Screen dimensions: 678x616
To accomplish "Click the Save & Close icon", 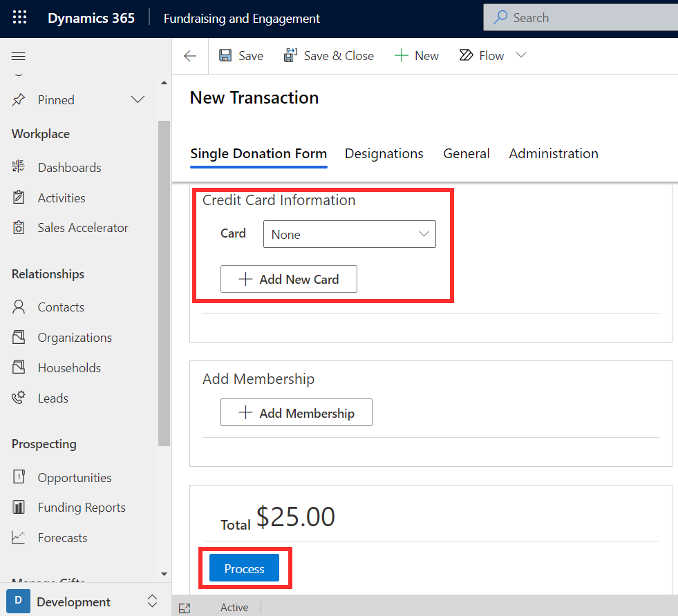I will (x=290, y=55).
